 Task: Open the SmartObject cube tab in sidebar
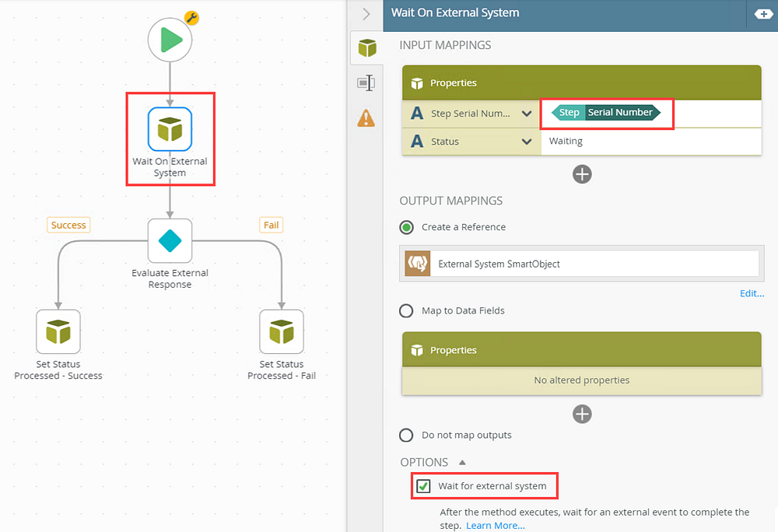point(366,48)
